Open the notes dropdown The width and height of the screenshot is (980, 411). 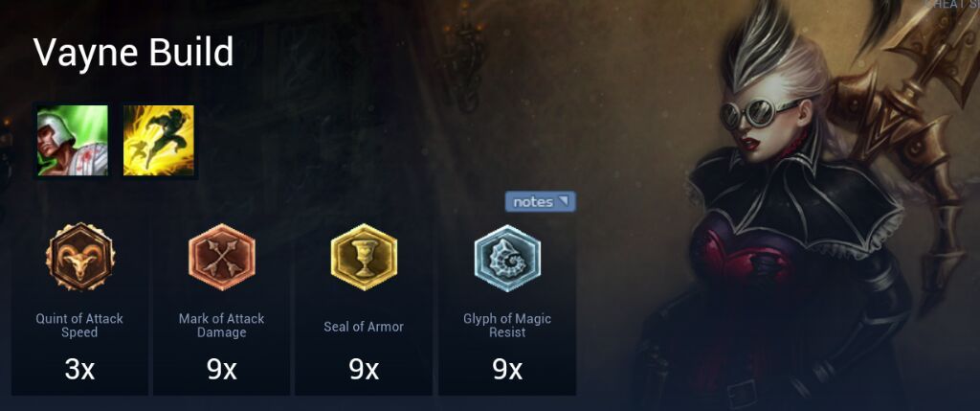tap(540, 201)
